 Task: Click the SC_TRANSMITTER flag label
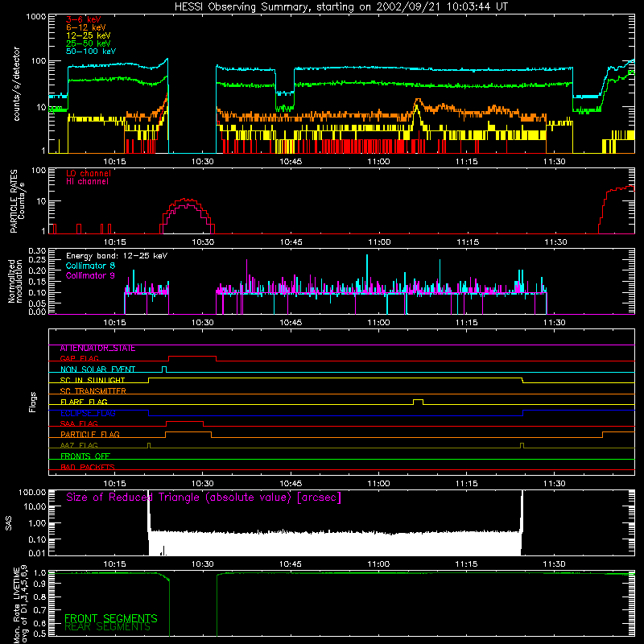coord(93,391)
